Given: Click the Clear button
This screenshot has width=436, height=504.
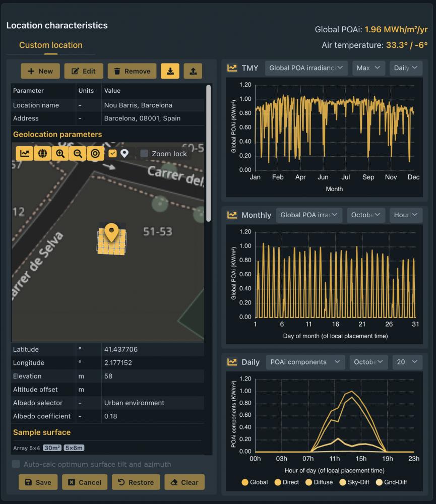Looking at the screenshot, I should (184, 482).
